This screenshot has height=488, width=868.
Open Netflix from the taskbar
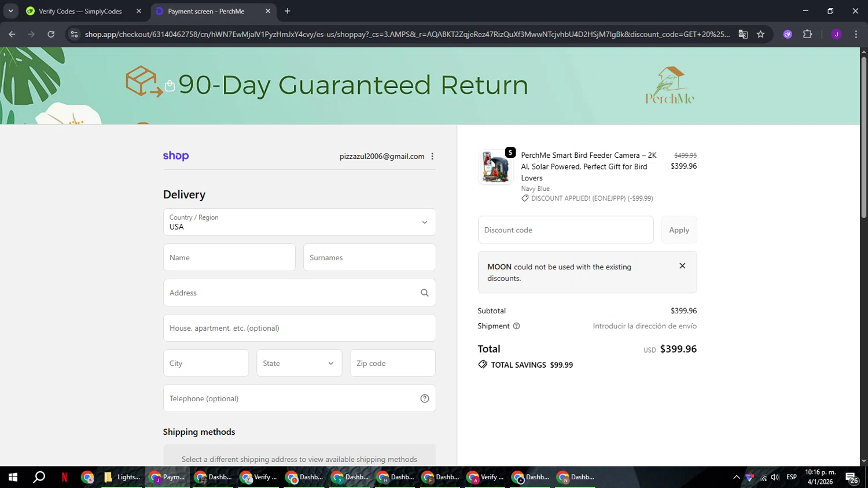tap(64, 477)
